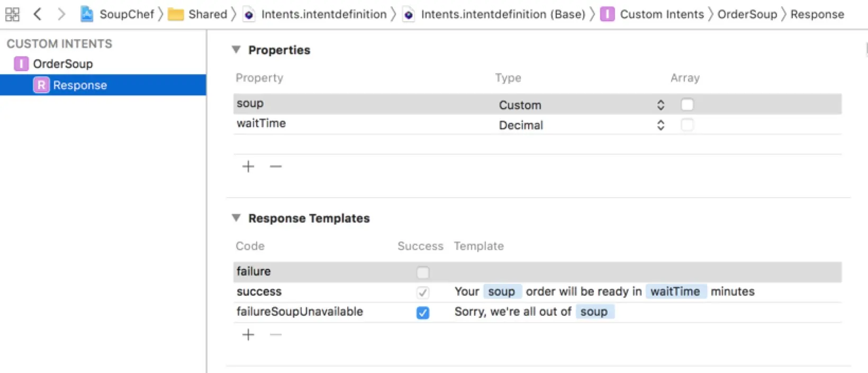Click the Custom Intents purple breadcrumb icon
Viewport: 868px width, 373px height.
point(607,14)
